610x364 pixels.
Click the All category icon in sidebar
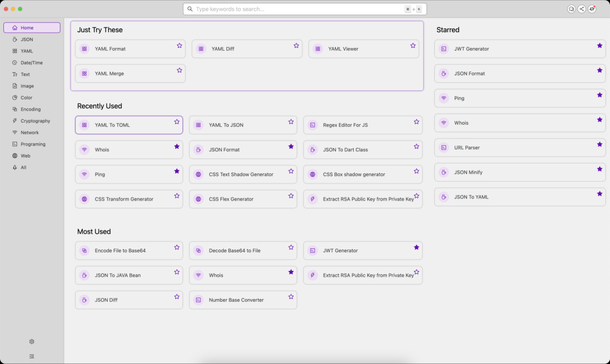coord(15,168)
